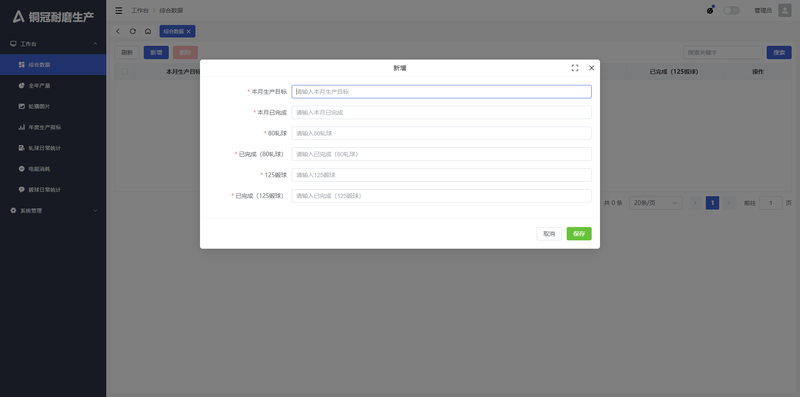Click the fullscreen icon in the 新增 dialog

coord(574,68)
